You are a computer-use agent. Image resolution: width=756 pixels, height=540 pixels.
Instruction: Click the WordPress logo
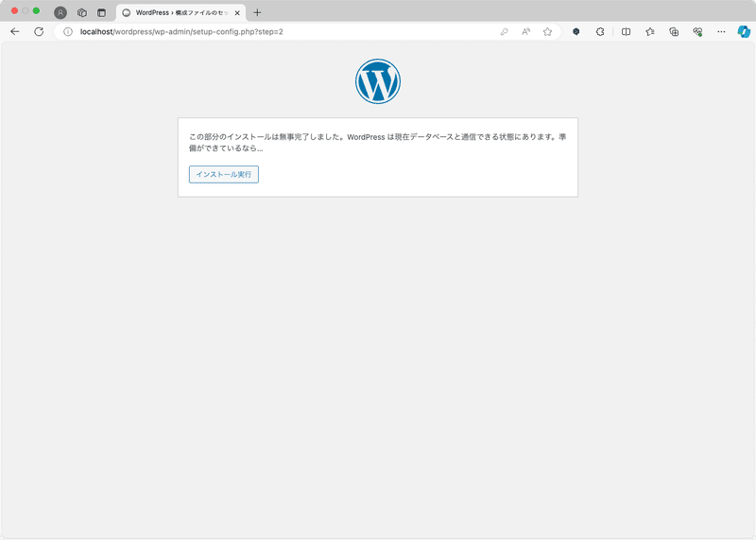(378, 81)
